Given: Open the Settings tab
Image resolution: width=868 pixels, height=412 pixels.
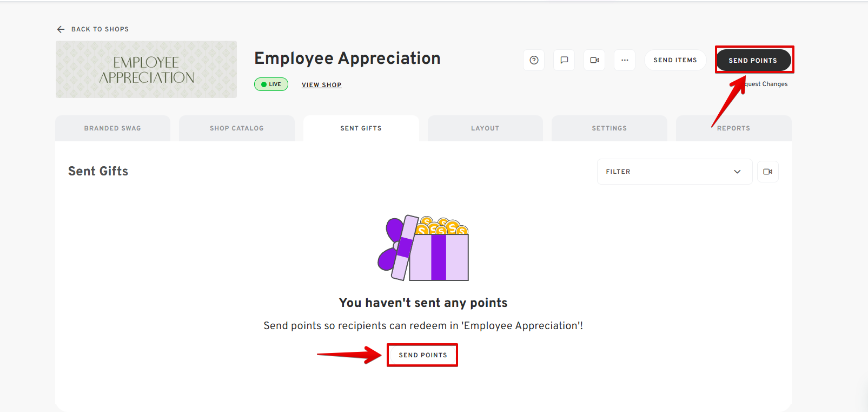Looking at the screenshot, I should click(x=609, y=128).
